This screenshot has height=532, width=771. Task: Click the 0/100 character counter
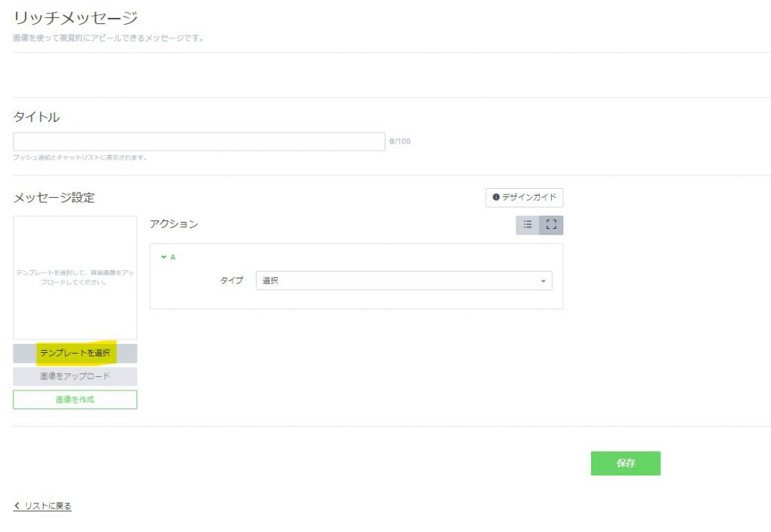click(400, 141)
